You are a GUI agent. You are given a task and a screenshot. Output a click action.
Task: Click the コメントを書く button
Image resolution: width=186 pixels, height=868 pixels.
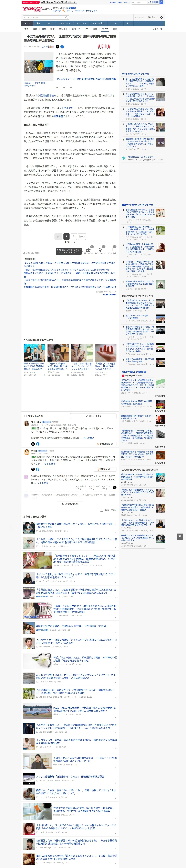(x=93, y=416)
